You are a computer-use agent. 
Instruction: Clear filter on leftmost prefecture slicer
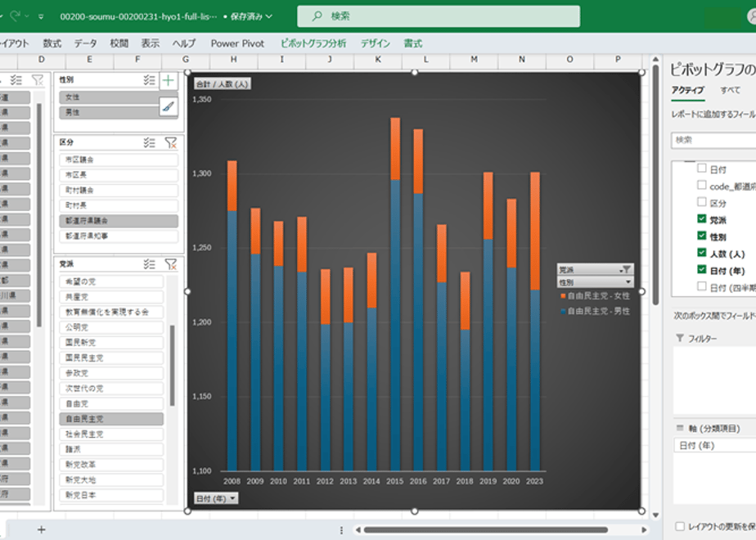click(37, 80)
